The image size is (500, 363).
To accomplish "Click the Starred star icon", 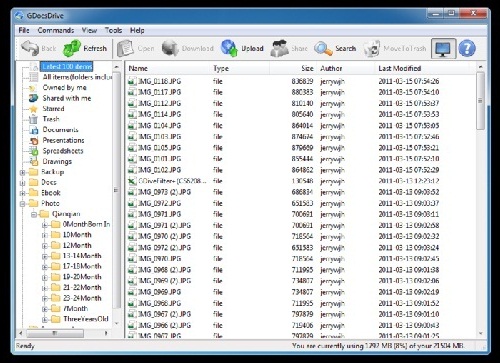I will (x=33, y=109).
